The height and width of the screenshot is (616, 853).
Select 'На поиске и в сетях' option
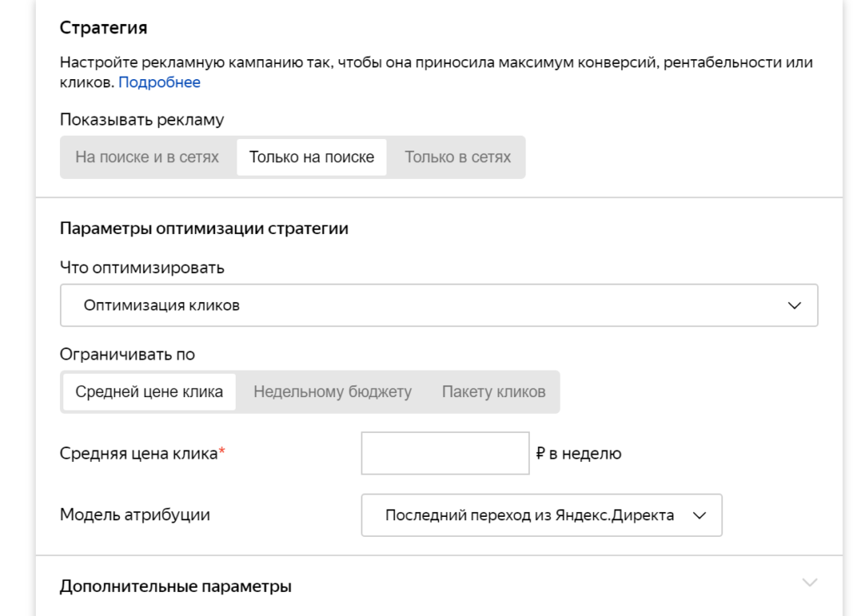click(147, 157)
